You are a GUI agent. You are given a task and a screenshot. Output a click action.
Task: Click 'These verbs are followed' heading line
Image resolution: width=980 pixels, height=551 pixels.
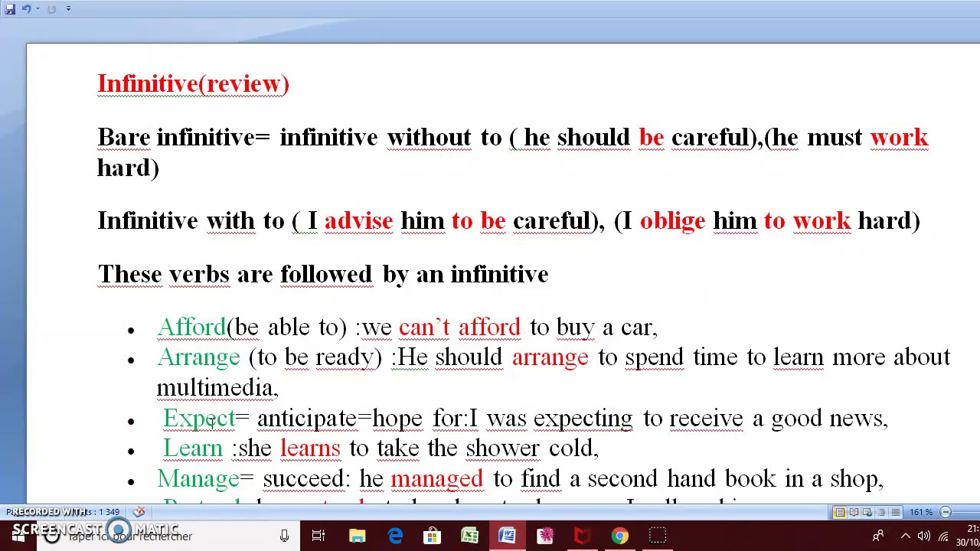(323, 274)
